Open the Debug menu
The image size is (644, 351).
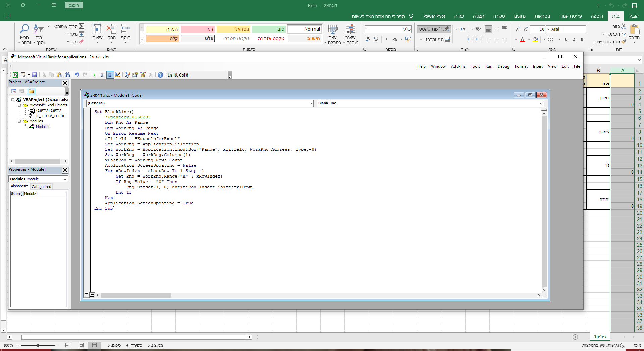point(503,66)
